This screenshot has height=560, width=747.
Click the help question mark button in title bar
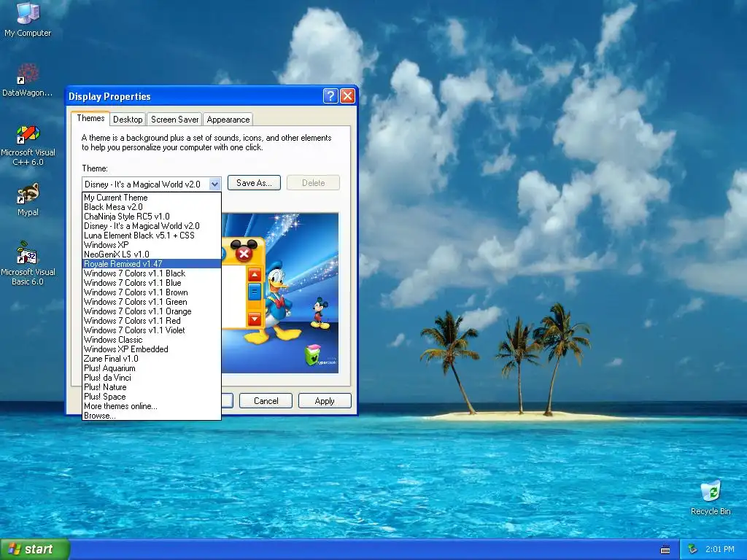330,96
